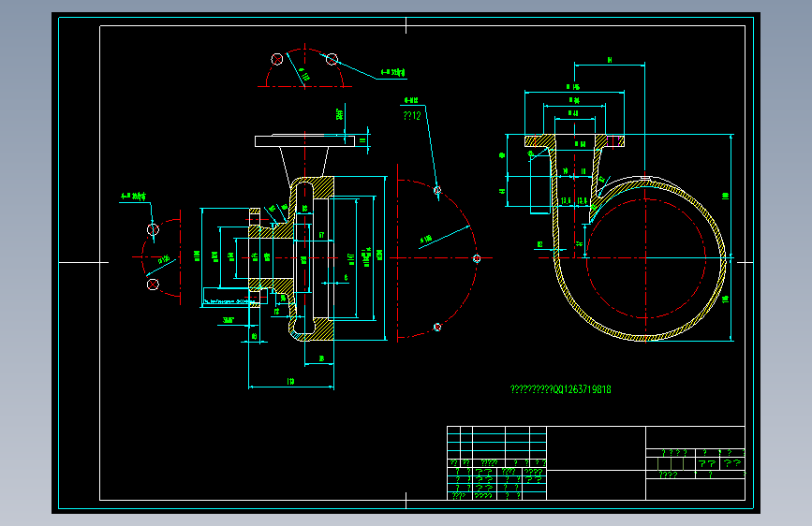Select the right bolt hole with leader in top arc view
This screenshot has height=526, width=812.
pyautogui.click(x=332, y=60)
